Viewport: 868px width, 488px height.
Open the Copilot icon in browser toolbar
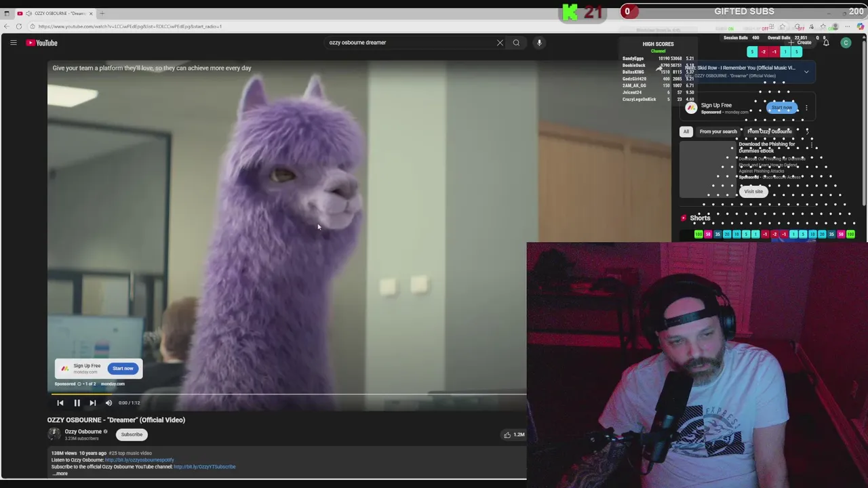[x=861, y=26]
